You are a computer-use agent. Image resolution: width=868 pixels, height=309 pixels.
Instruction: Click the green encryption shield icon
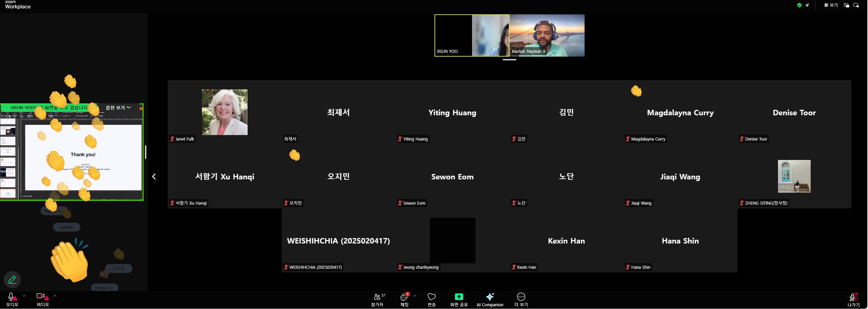(x=799, y=5)
